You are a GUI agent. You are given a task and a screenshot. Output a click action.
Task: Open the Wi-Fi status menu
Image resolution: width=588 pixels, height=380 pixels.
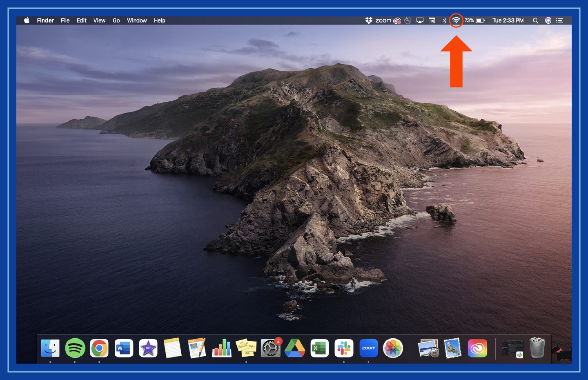click(456, 20)
